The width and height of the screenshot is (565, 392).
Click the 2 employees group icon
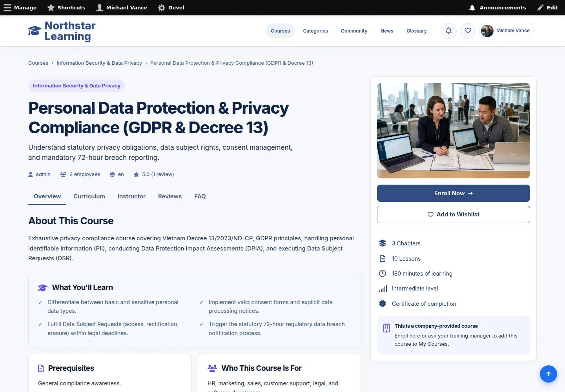63,174
